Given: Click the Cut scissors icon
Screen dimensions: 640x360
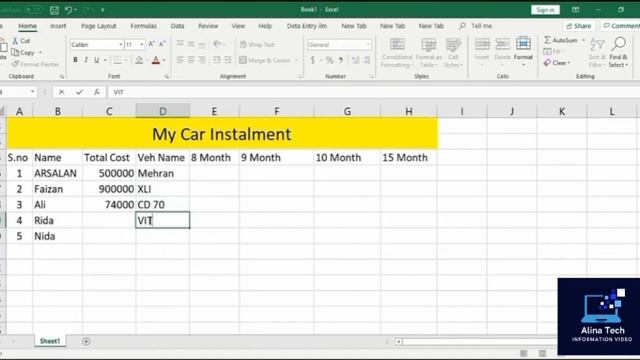Looking at the screenshot, I should [x=15, y=41].
